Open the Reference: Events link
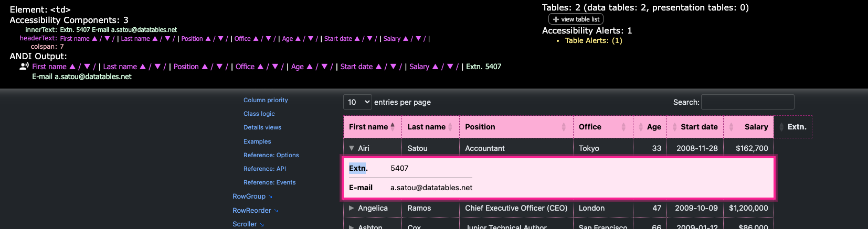This screenshot has width=868, height=229. (270, 182)
